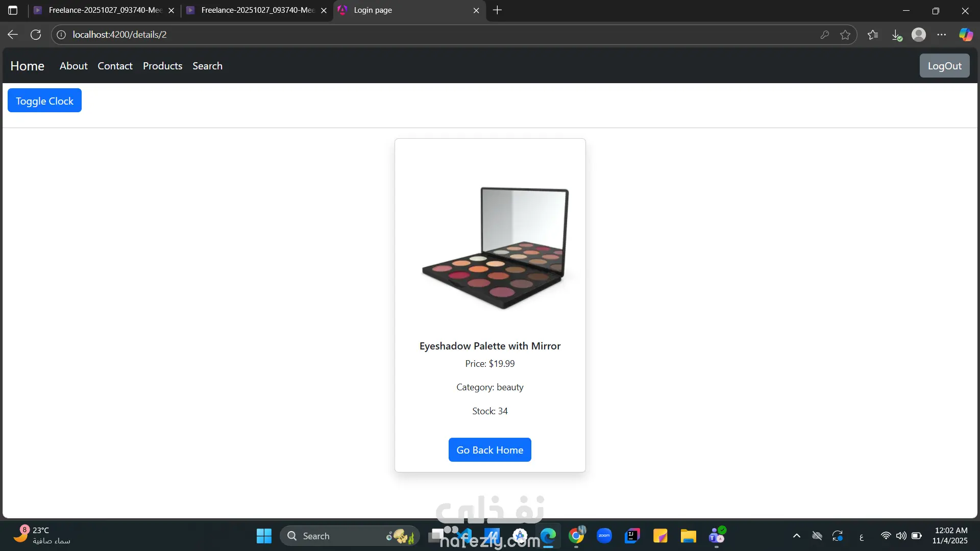Open the Products nav link
The image size is (980, 551).
[x=162, y=66]
